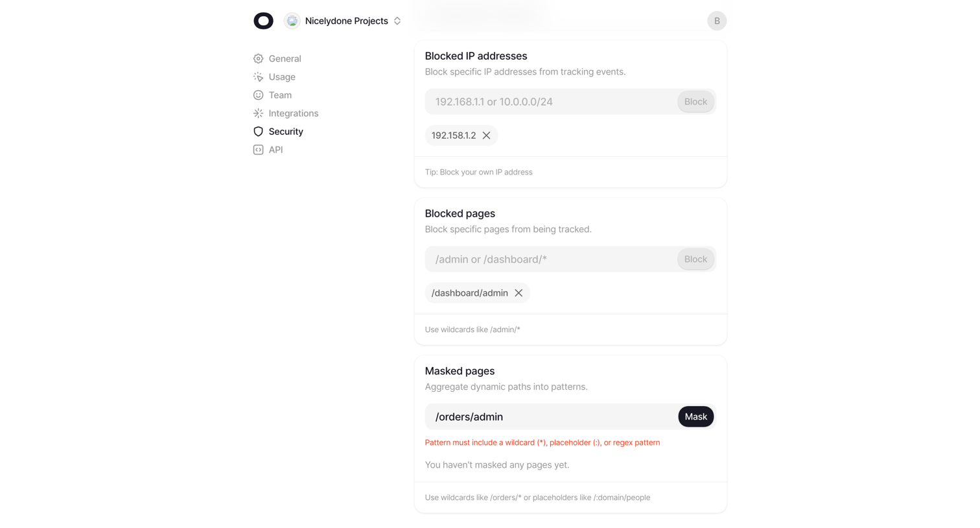Click the Team smiley icon

point(258,95)
